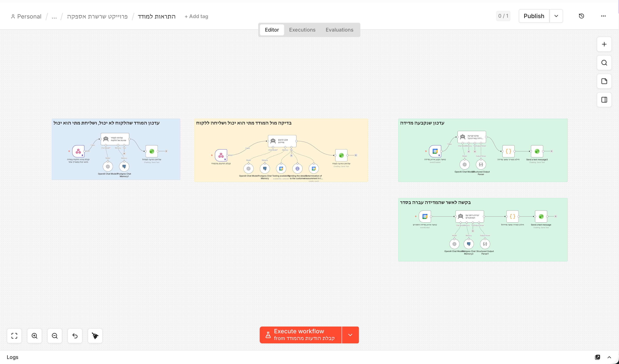
Task: Click the zoom out canvas icon
Action: coord(55,336)
